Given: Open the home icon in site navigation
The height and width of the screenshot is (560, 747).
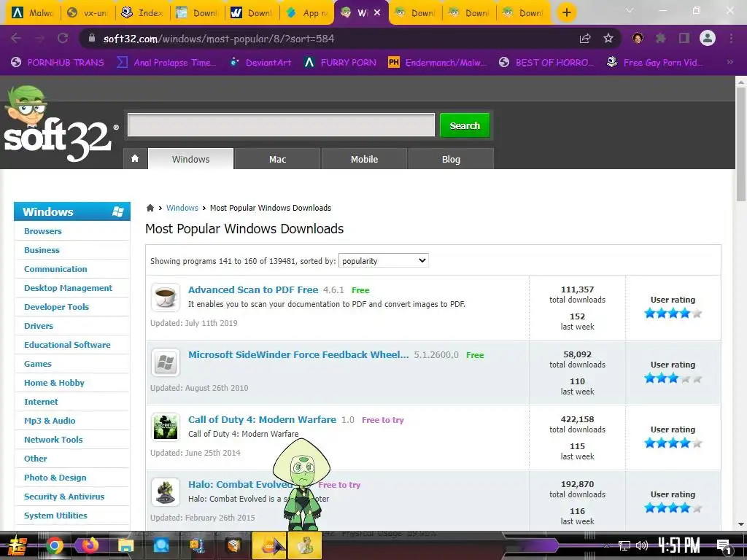Looking at the screenshot, I should tap(135, 158).
